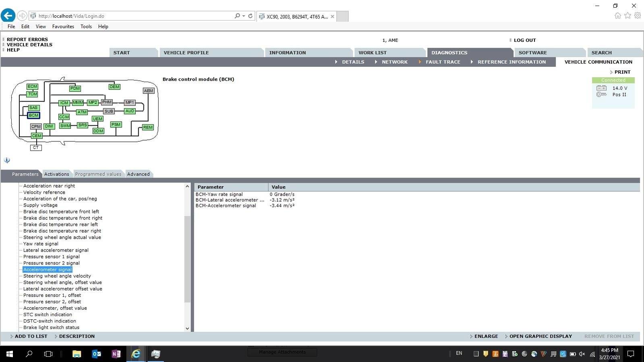
Task: Open Outlook from the taskbar
Action: pyautogui.click(x=97, y=354)
